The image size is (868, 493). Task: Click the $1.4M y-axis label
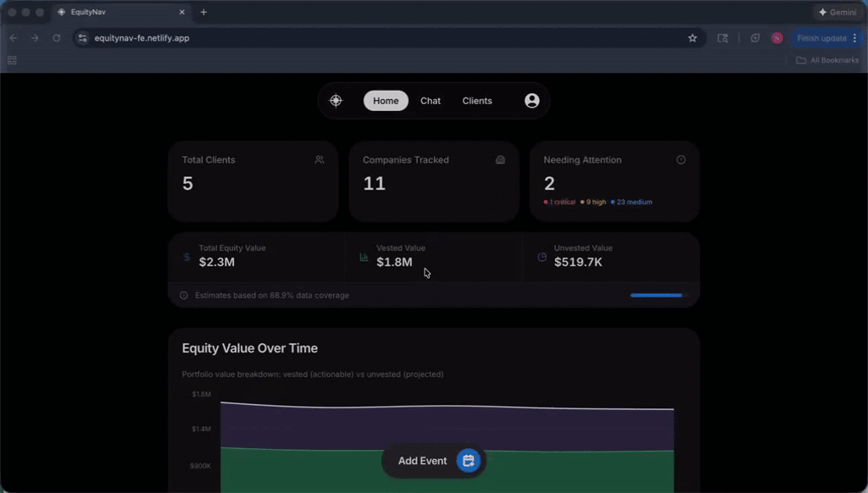point(202,429)
